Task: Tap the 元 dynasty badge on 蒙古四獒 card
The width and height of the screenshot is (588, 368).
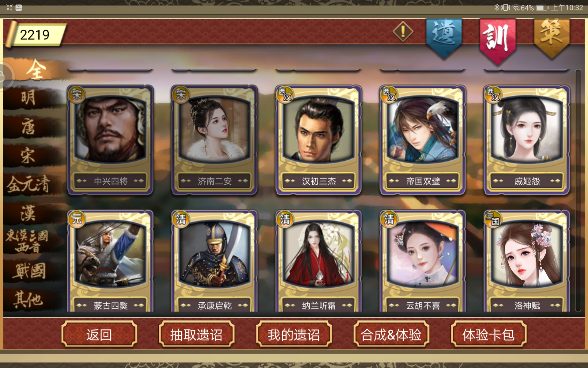Action: [77, 219]
